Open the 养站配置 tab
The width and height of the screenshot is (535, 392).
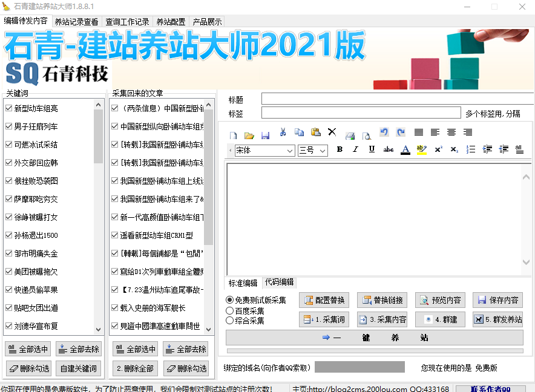(x=171, y=22)
